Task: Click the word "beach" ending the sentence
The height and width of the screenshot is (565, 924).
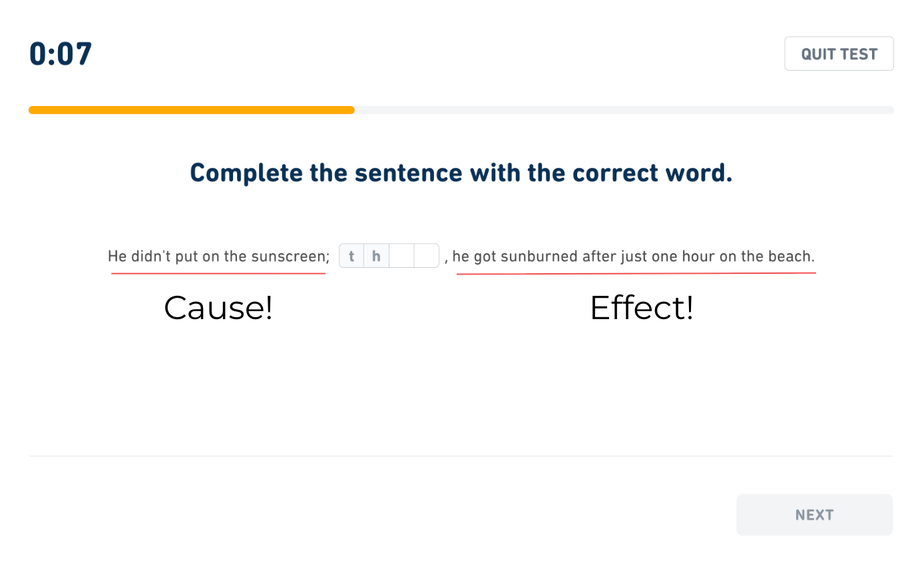Action: 796,257
